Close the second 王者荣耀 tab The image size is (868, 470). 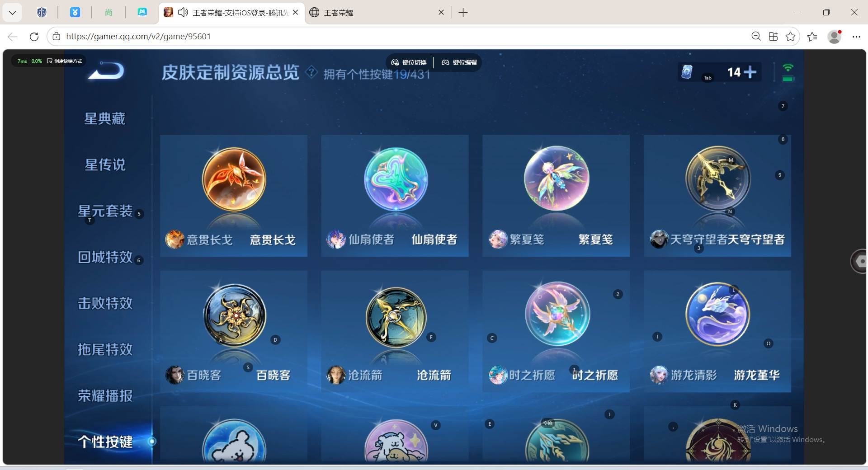pos(441,13)
